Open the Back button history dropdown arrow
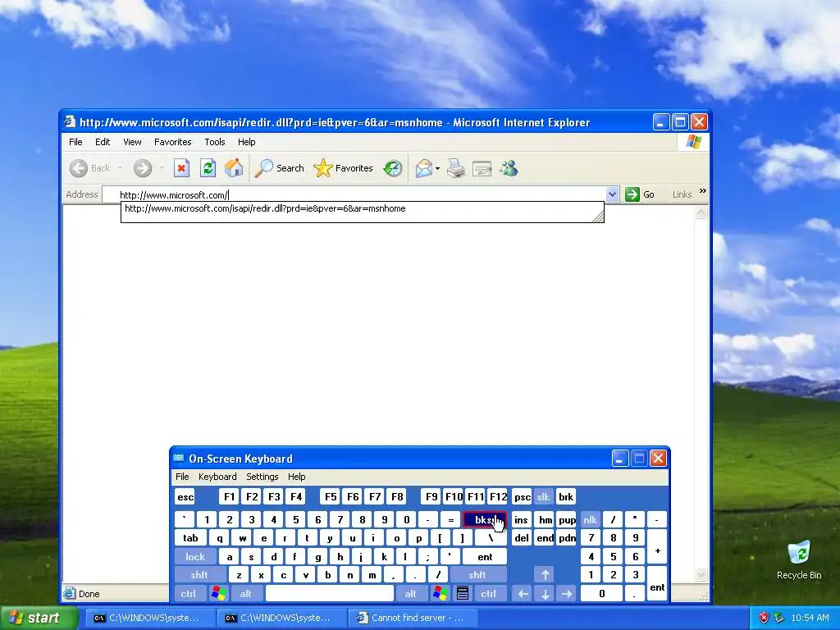 click(x=120, y=168)
